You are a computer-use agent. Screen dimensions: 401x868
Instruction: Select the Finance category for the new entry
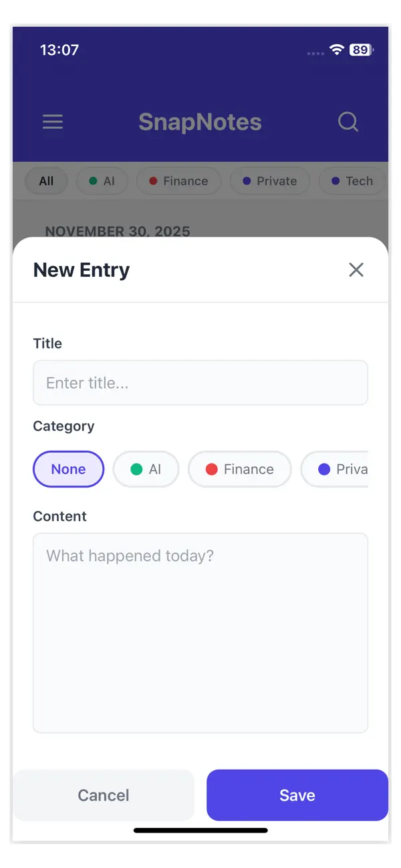tap(239, 469)
